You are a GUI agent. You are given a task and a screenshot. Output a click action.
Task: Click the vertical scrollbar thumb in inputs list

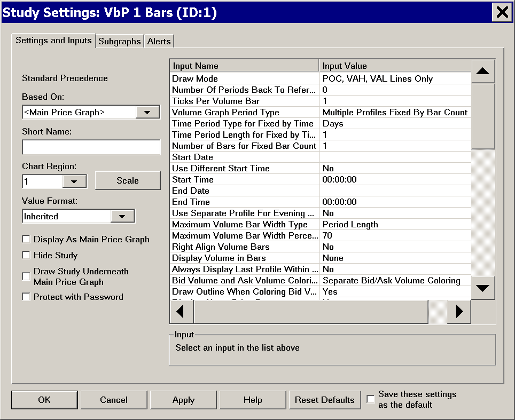coord(483,116)
